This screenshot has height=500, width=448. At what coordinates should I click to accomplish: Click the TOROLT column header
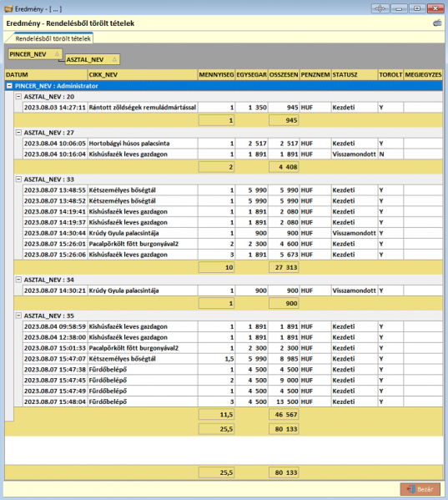tap(390, 74)
